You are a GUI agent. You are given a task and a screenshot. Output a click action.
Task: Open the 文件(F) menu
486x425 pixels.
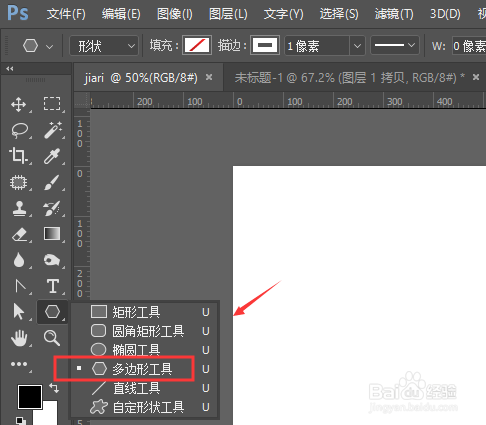(66, 14)
